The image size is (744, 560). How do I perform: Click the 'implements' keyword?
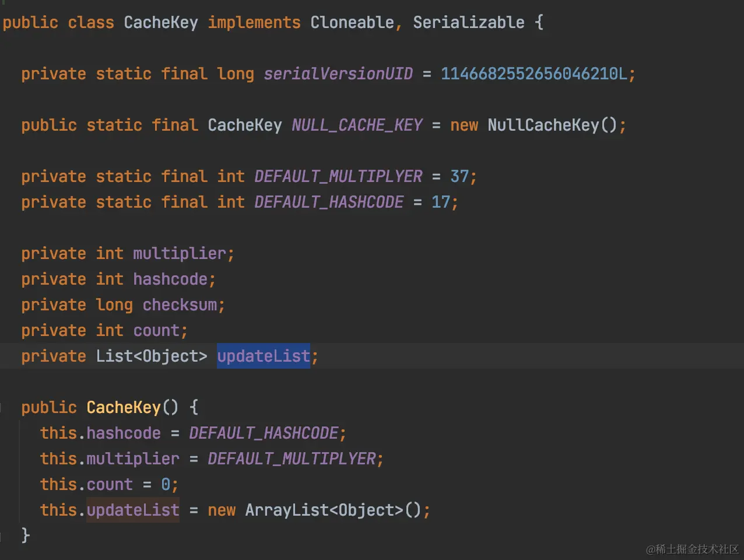[254, 23]
